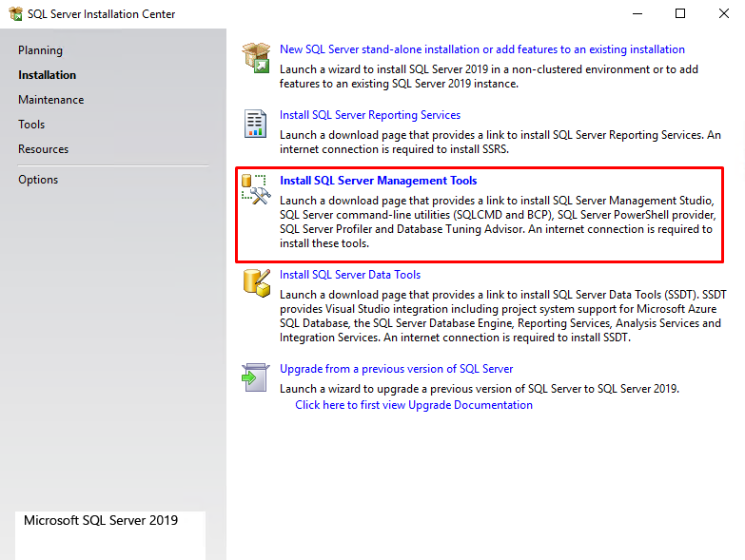This screenshot has height=560, width=745.
Task: Click the 'Launch a wizard to upgrade' description
Action: 480,389
